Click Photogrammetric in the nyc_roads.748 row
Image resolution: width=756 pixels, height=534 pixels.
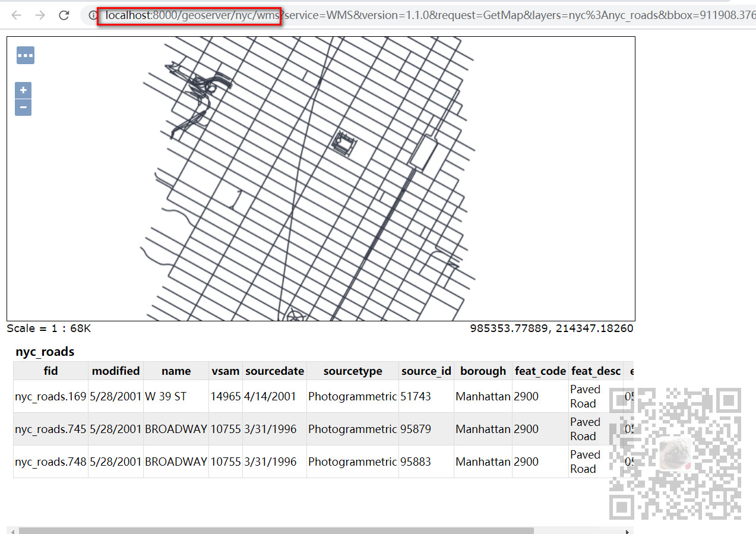[352, 462]
